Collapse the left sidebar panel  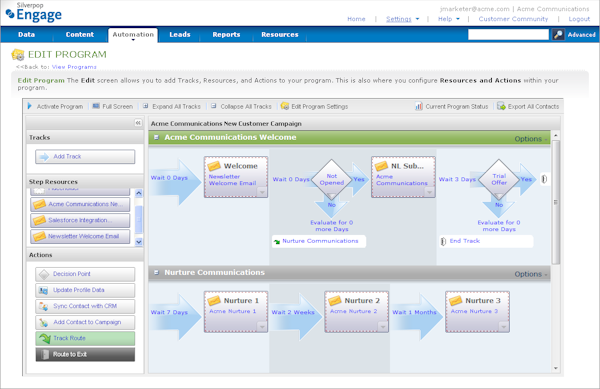point(138,123)
